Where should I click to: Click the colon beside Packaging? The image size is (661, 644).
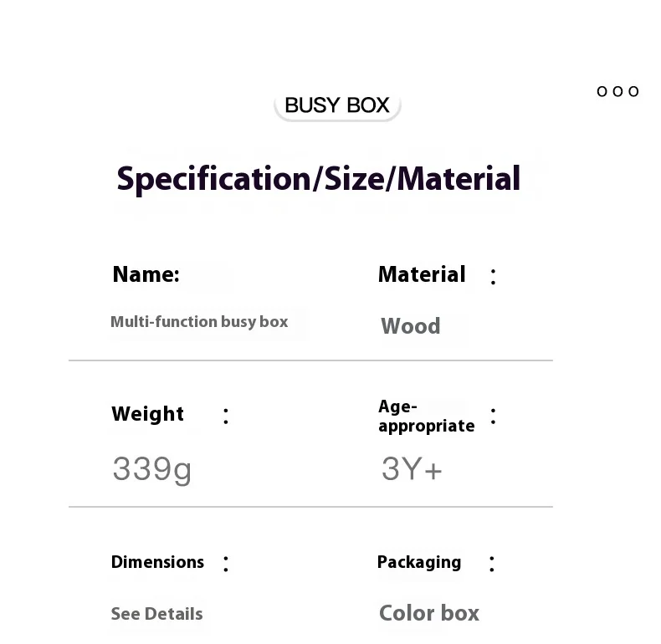point(492,564)
